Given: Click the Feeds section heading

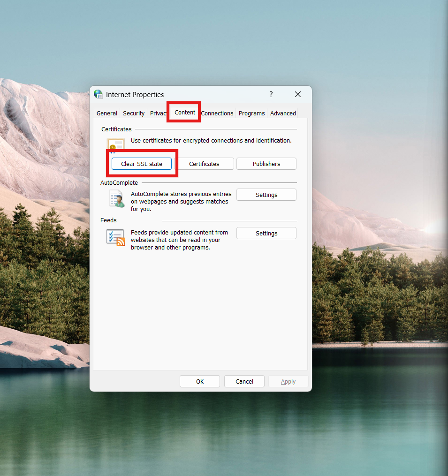Looking at the screenshot, I should (x=108, y=220).
